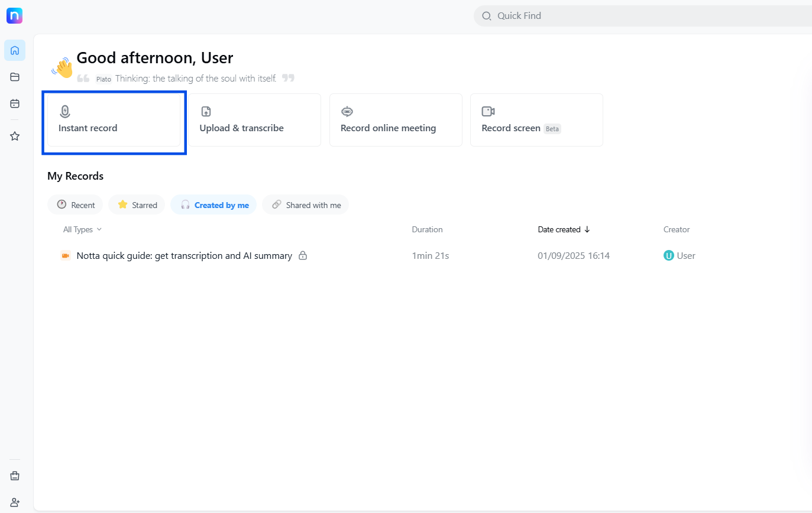The image size is (812, 513).
Task: Open the toolbox icon in bottom sidebar
Action: coord(15,476)
